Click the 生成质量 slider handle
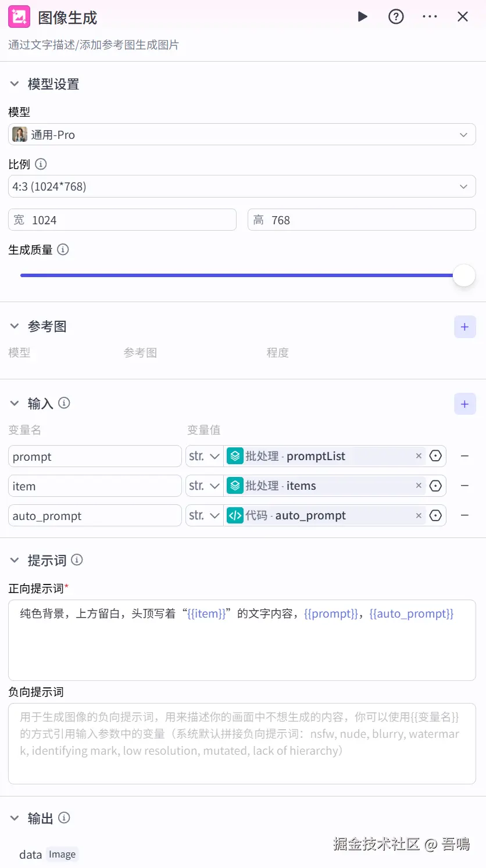This screenshot has height=868, width=486. click(464, 275)
